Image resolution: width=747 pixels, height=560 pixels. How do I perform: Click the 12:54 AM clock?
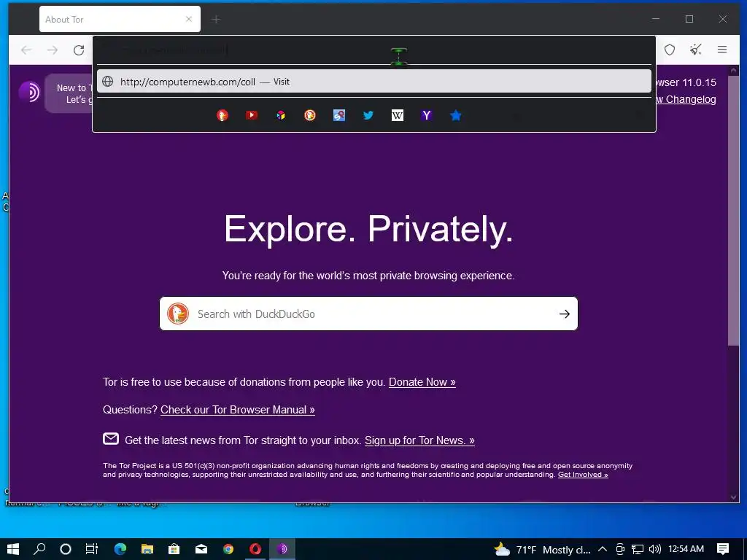click(686, 549)
